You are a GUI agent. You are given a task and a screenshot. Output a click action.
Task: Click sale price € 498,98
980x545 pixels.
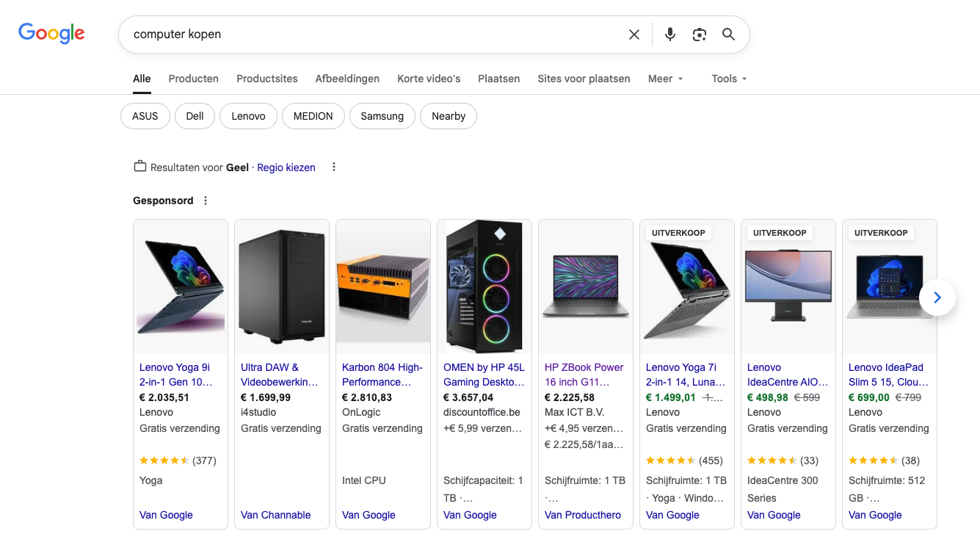pos(768,397)
